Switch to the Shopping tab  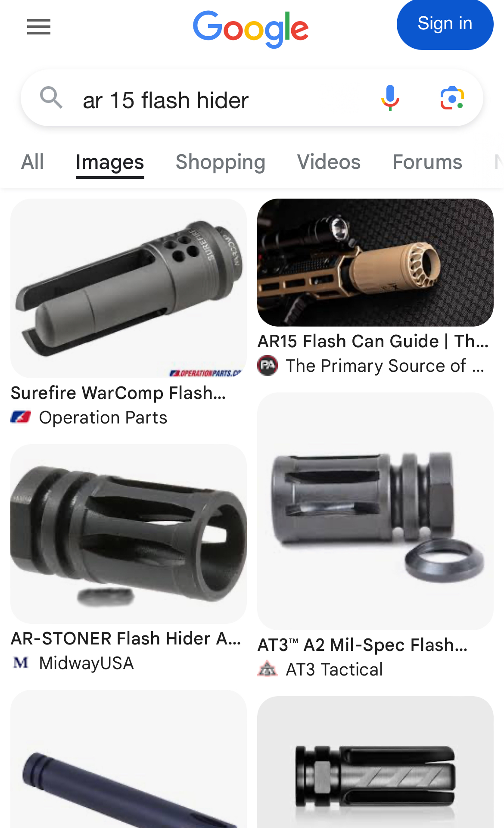tap(220, 162)
